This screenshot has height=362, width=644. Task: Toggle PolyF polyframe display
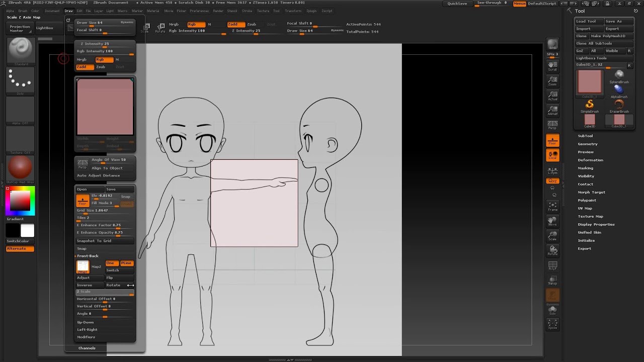(552, 265)
